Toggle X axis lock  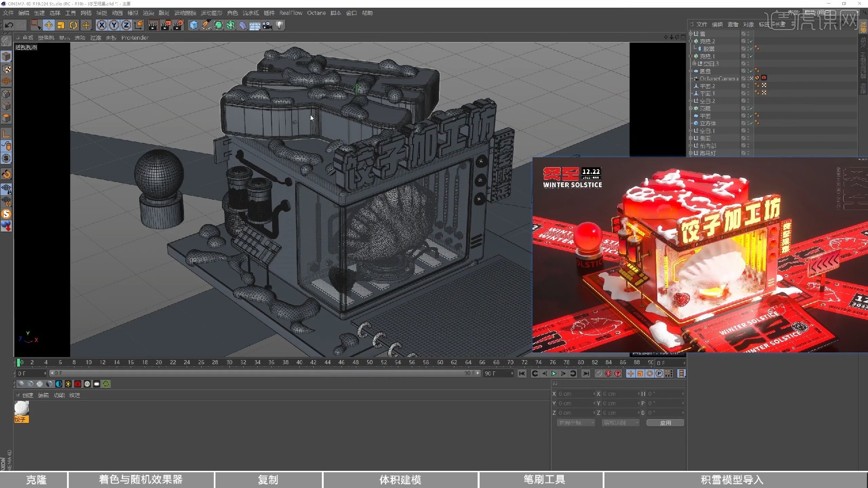(x=102, y=25)
